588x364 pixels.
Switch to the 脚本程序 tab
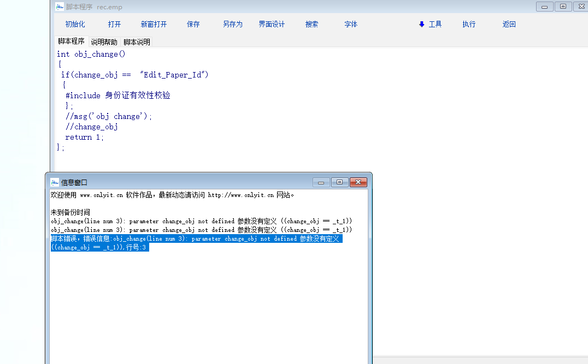tap(71, 41)
